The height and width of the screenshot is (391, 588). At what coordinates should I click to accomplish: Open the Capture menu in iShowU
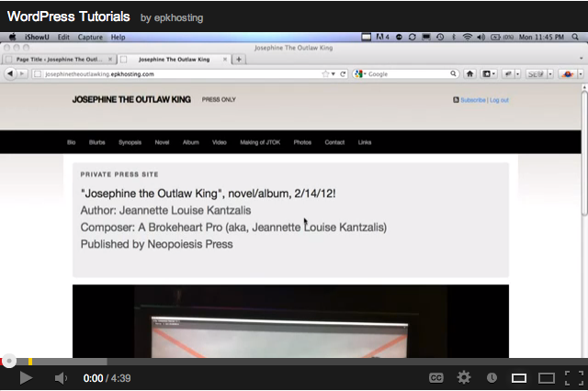90,38
